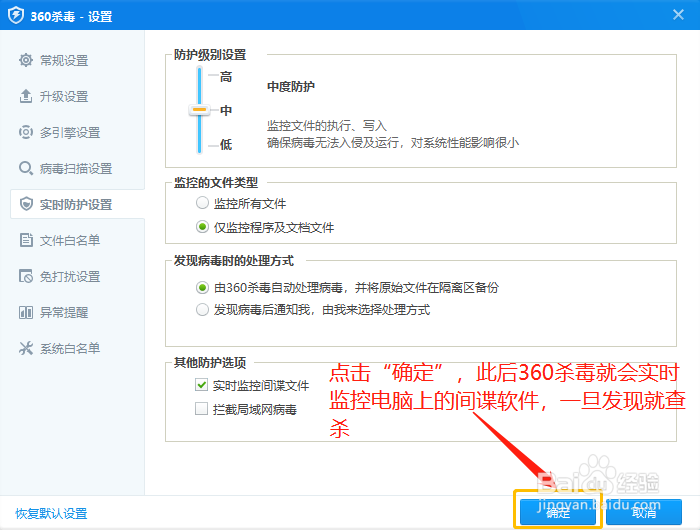This screenshot has width=700, height=530.
Task: Click the tools icon beside 系统白名单
Action: tap(26, 348)
